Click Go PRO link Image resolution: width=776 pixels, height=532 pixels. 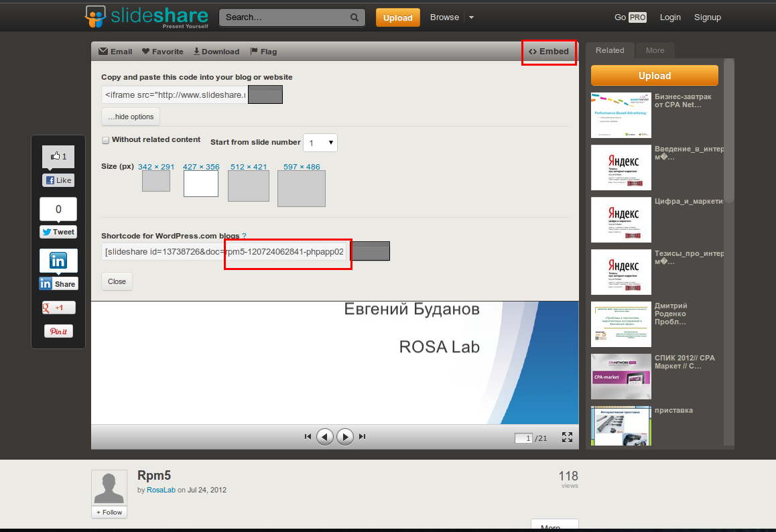[630, 17]
